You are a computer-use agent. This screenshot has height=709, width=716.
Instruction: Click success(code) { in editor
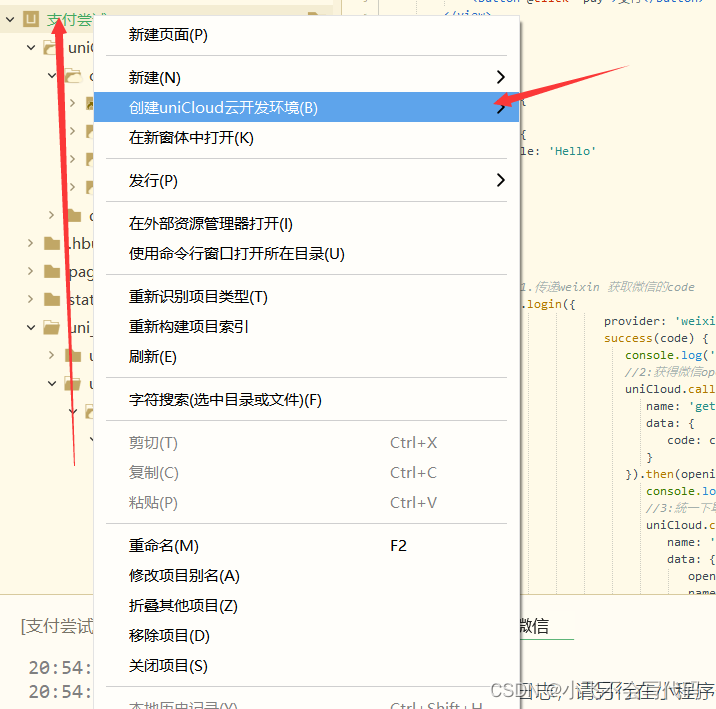click(x=656, y=338)
